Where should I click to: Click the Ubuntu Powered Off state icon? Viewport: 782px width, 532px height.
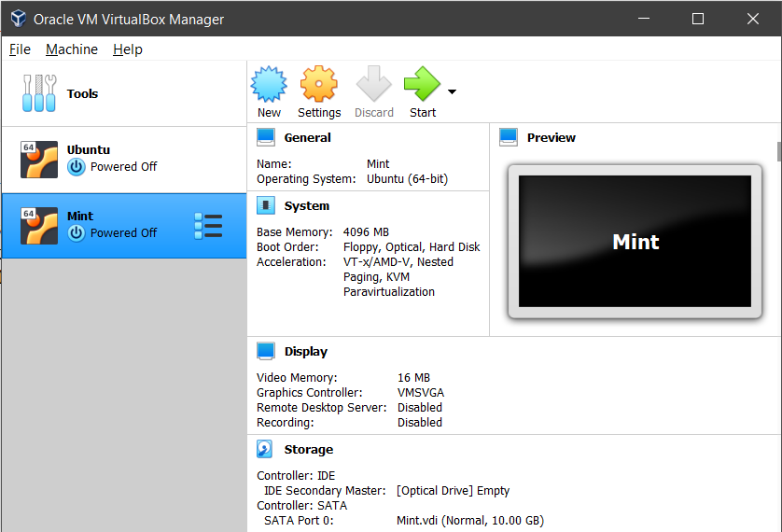pyautogui.click(x=77, y=167)
